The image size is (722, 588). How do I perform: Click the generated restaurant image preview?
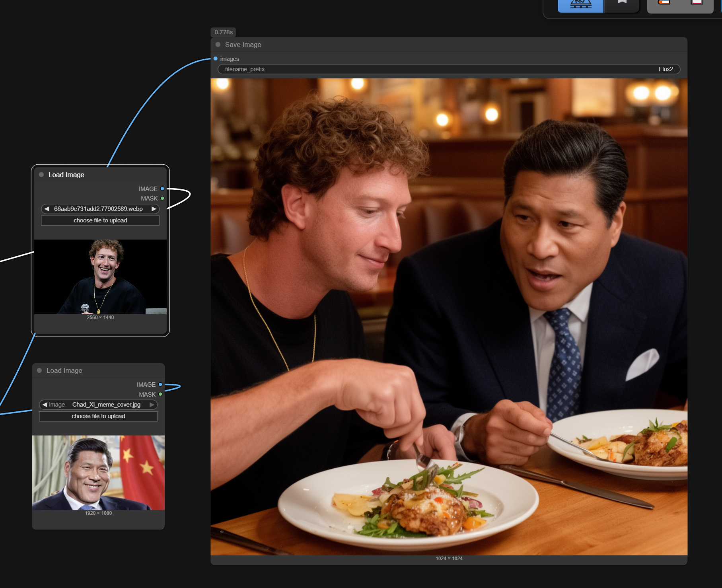pyautogui.click(x=449, y=317)
